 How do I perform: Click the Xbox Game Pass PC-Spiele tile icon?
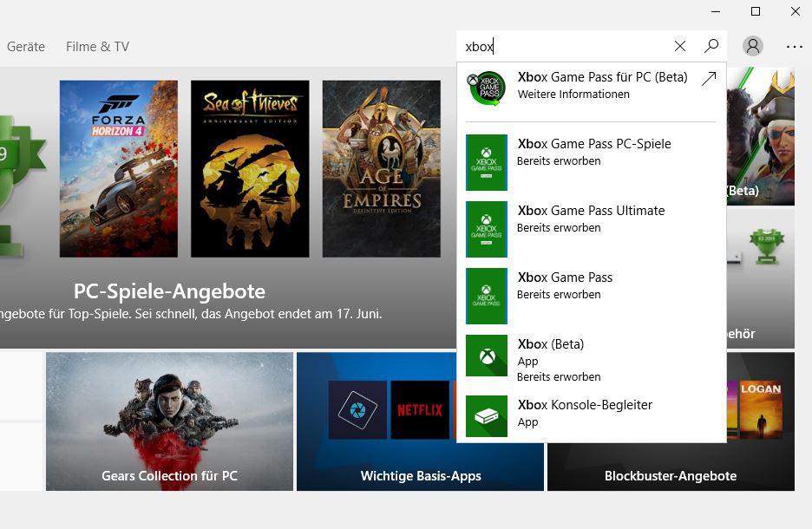(x=487, y=162)
